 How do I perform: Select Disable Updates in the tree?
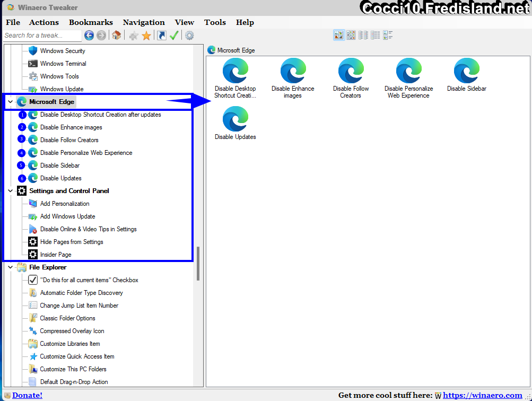pyautogui.click(x=61, y=178)
